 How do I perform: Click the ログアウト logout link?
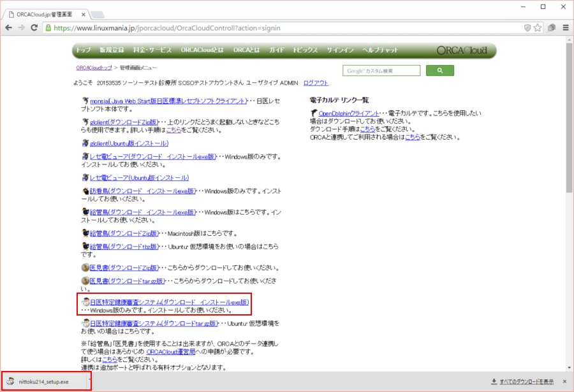316,83
